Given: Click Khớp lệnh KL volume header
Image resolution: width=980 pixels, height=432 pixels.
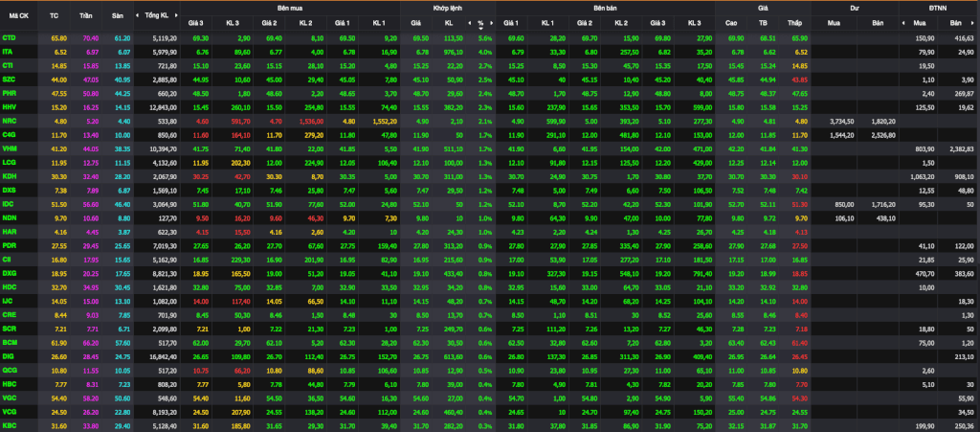Looking at the screenshot, I should tap(448, 23).
